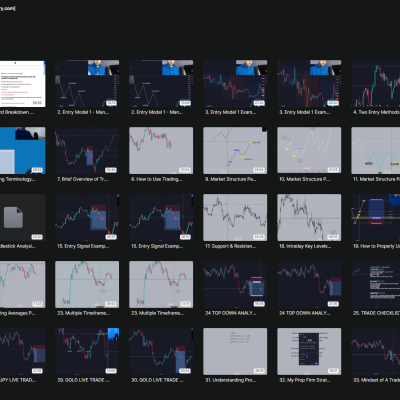Select the '31. Understanding Pro...' title text
This screenshot has width=400, height=400.
coord(231,380)
